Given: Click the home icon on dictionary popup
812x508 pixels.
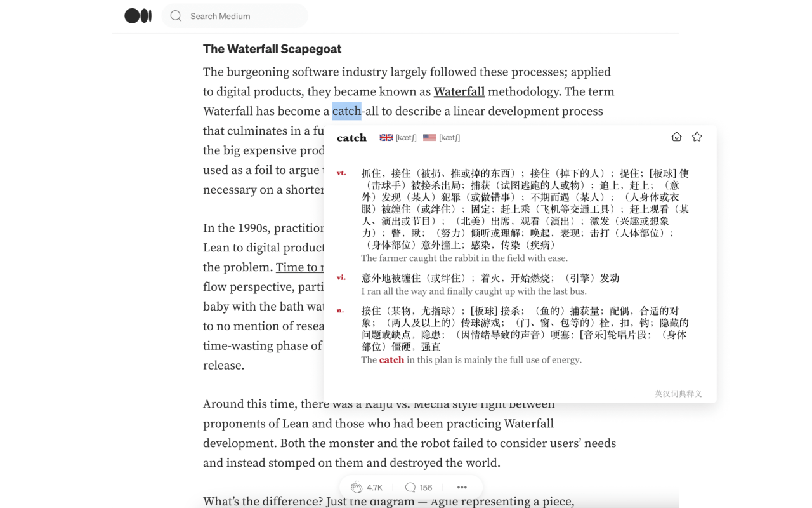Looking at the screenshot, I should tap(676, 136).
